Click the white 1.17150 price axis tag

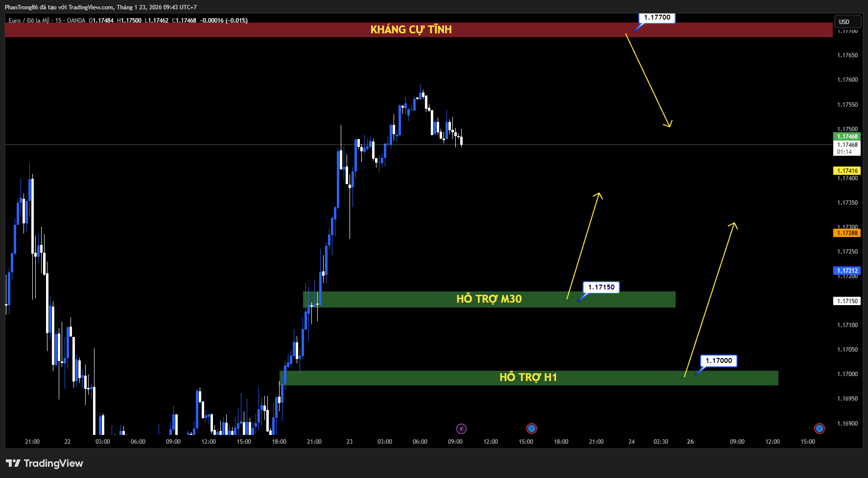[x=847, y=301]
